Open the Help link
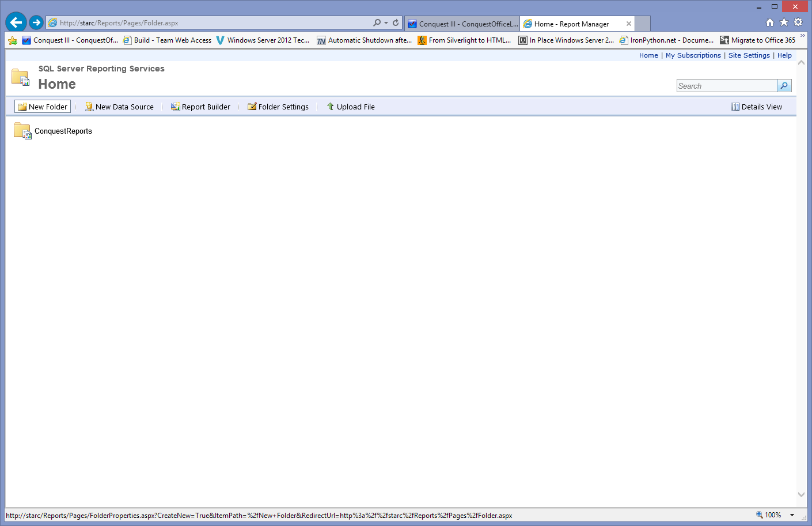812x526 pixels. [784, 55]
